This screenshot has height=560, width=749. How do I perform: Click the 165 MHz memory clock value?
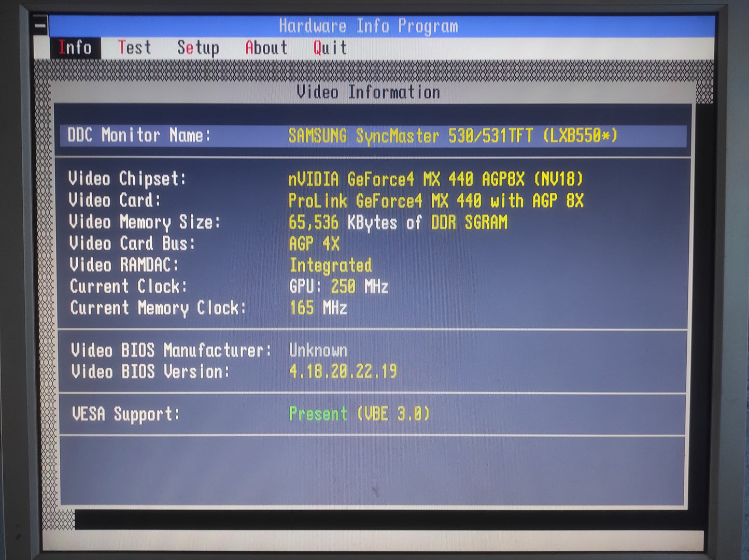click(x=318, y=308)
